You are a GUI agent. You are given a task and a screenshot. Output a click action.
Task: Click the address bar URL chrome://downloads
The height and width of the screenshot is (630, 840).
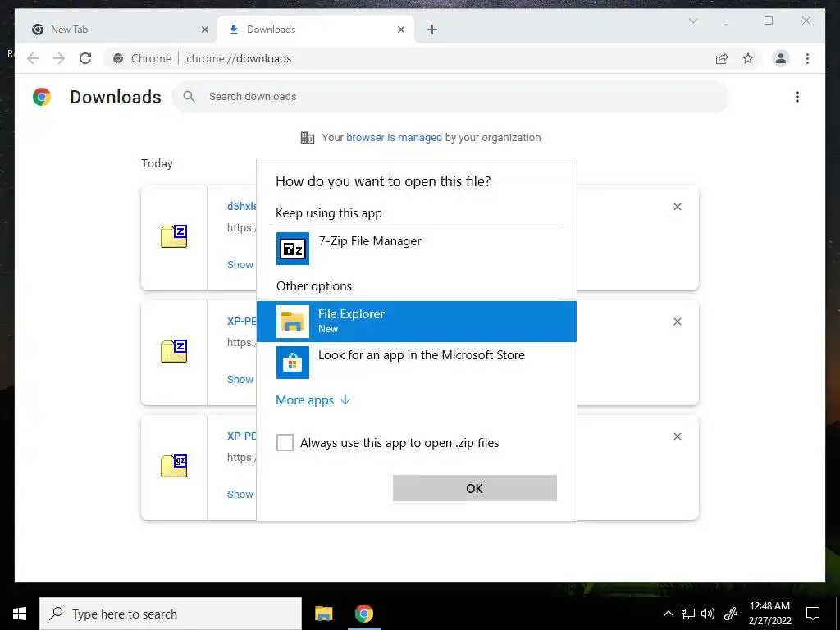239,58
